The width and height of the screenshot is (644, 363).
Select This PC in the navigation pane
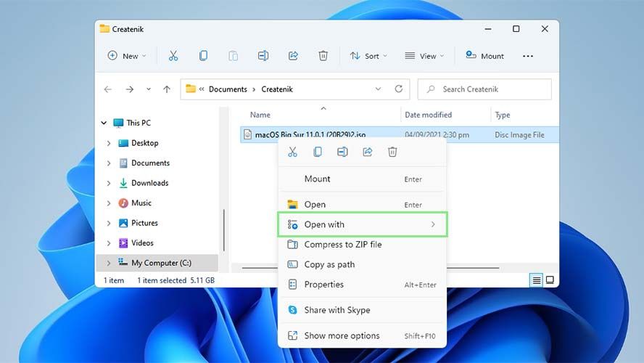pyautogui.click(x=139, y=123)
